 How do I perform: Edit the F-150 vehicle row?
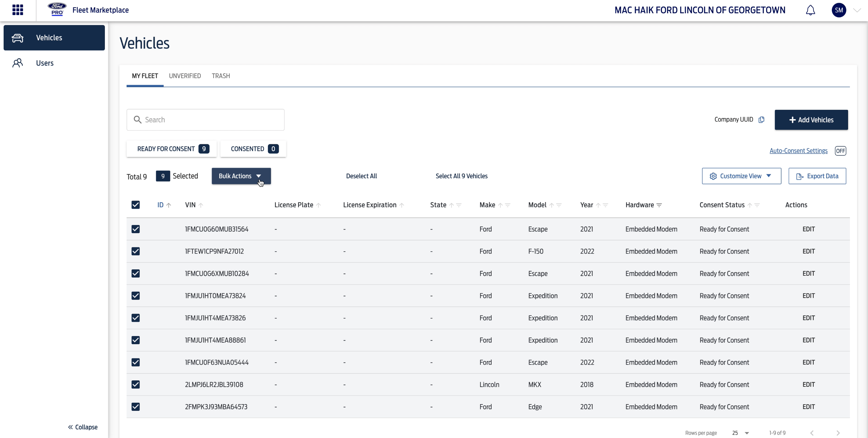point(808,252)
